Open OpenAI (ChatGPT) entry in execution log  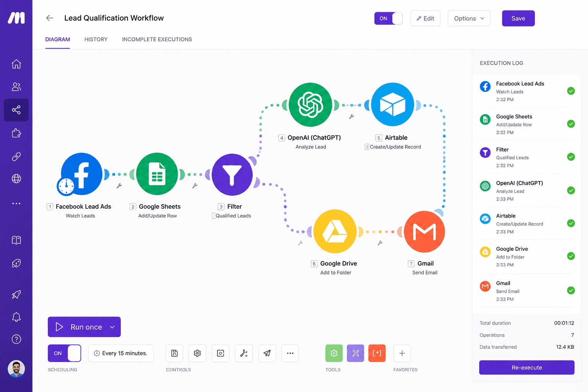(527, 191)
